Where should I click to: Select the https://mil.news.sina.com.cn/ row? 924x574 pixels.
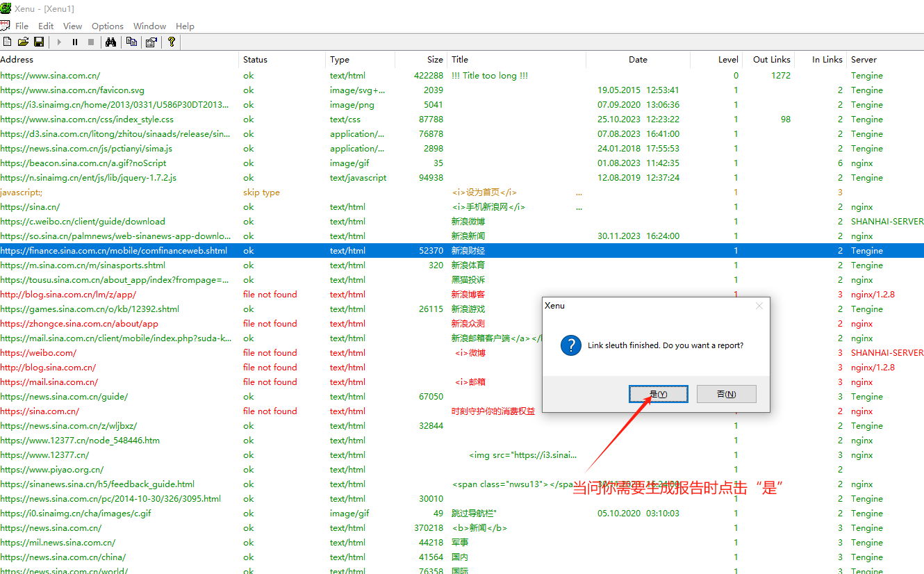point(462,543)
